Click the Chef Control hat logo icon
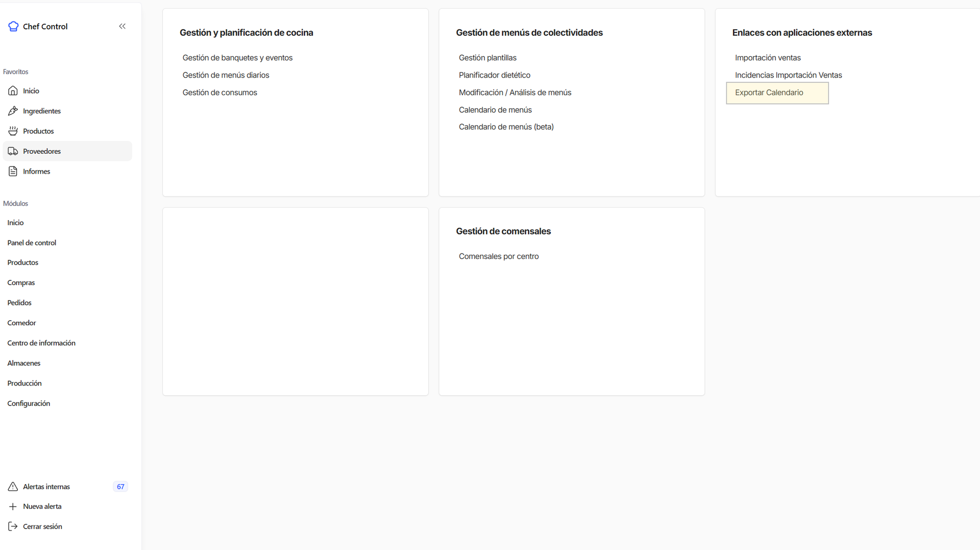The image size is (980, 550). (13, 27)
